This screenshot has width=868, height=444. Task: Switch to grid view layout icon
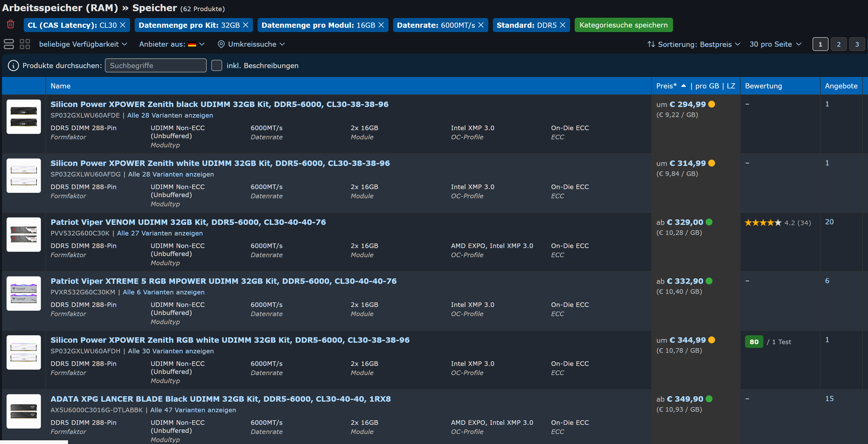[25, 44]
